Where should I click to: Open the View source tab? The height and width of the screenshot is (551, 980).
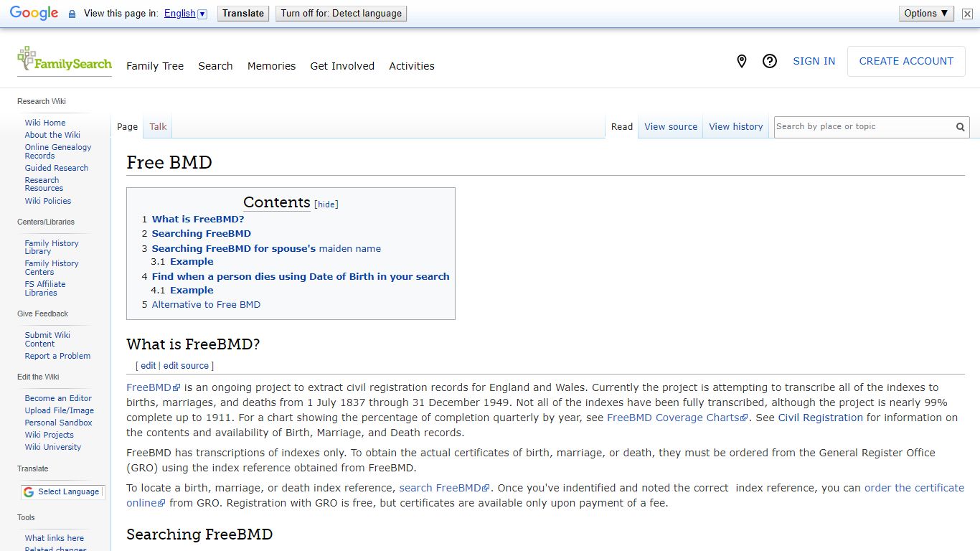click(x=671, y=127)
